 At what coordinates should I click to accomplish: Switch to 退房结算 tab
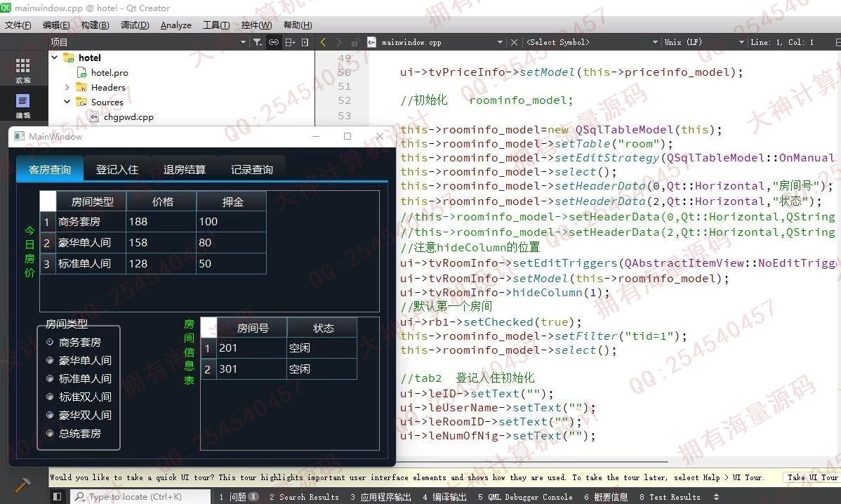[185, 169]
